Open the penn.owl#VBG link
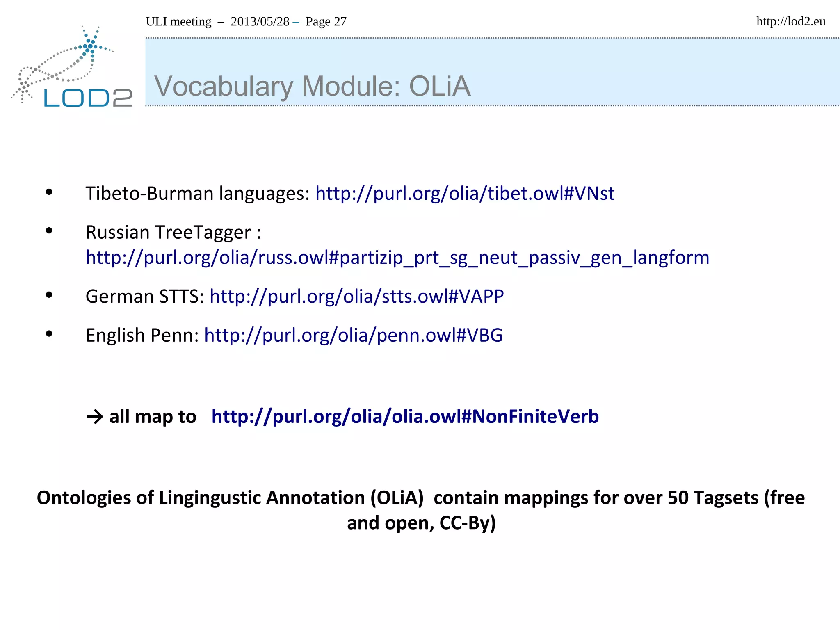 tap(353, 335)
